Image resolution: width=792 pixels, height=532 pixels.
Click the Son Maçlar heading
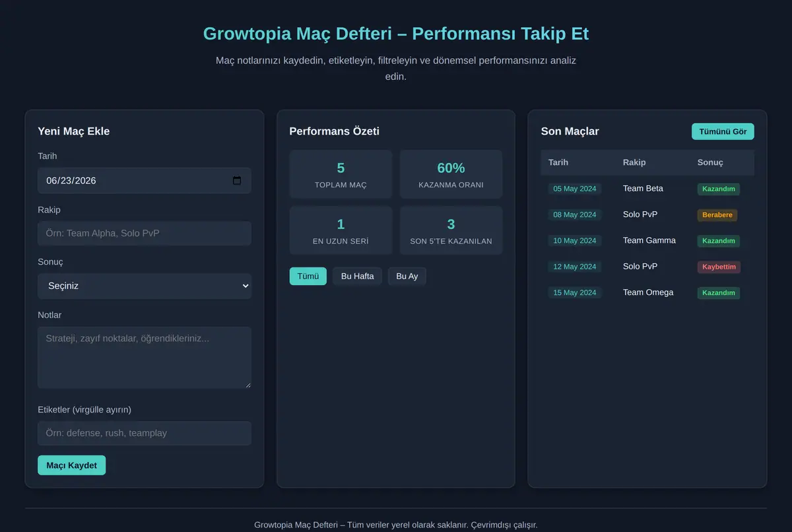pyautogui.click(x=570, y=131)
